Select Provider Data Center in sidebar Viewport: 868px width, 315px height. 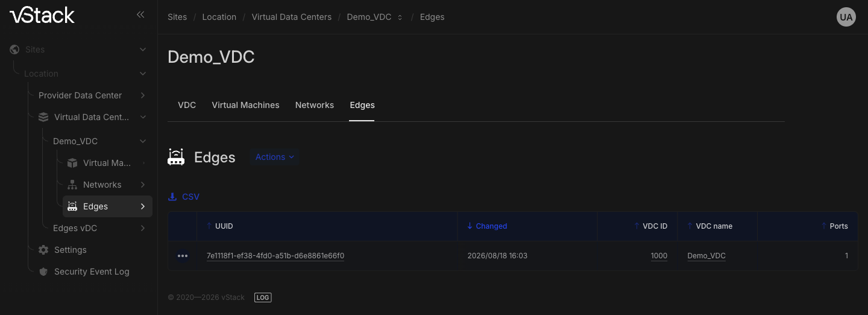pyautogui.click(x=80, y=95)
